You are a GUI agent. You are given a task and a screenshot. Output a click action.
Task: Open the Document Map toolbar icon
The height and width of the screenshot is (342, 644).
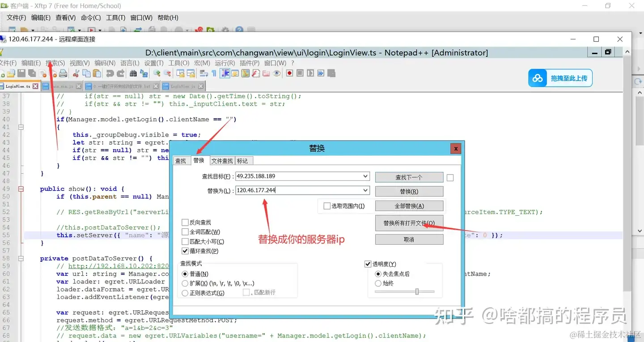245,73
